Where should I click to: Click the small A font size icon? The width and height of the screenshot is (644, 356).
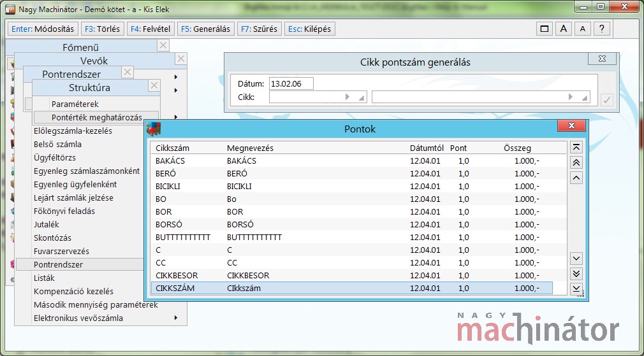click(582, 29)
